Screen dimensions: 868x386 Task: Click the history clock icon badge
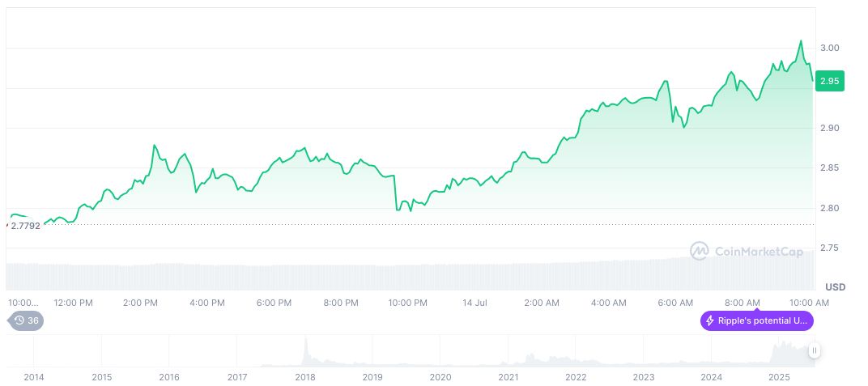(x=19, y=320)
